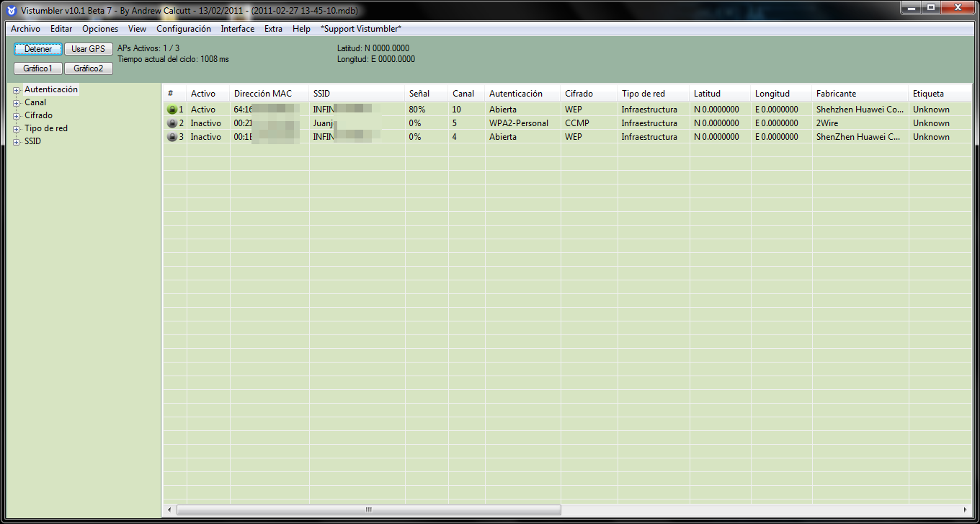Screen dimensions: 980x524
Task: Click the green lock icon on row 1
Action: (171, 110)
